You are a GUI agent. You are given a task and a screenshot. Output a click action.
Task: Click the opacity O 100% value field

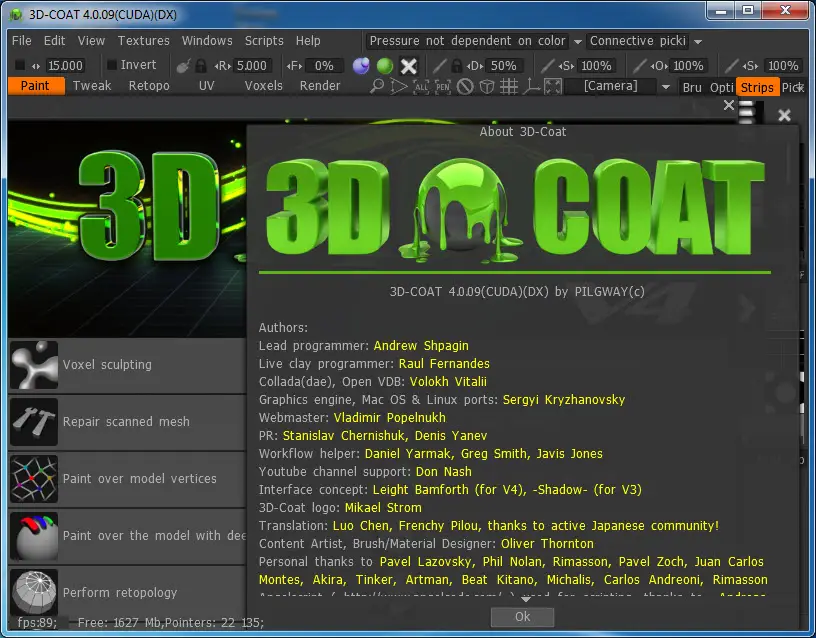(688, 66)
